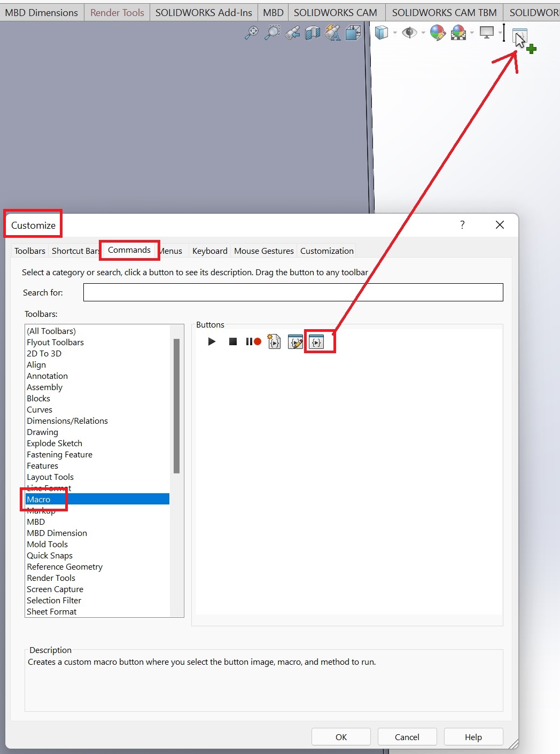
Task: Open Apply Scene dropdown arrow
Action: point(472,33)
